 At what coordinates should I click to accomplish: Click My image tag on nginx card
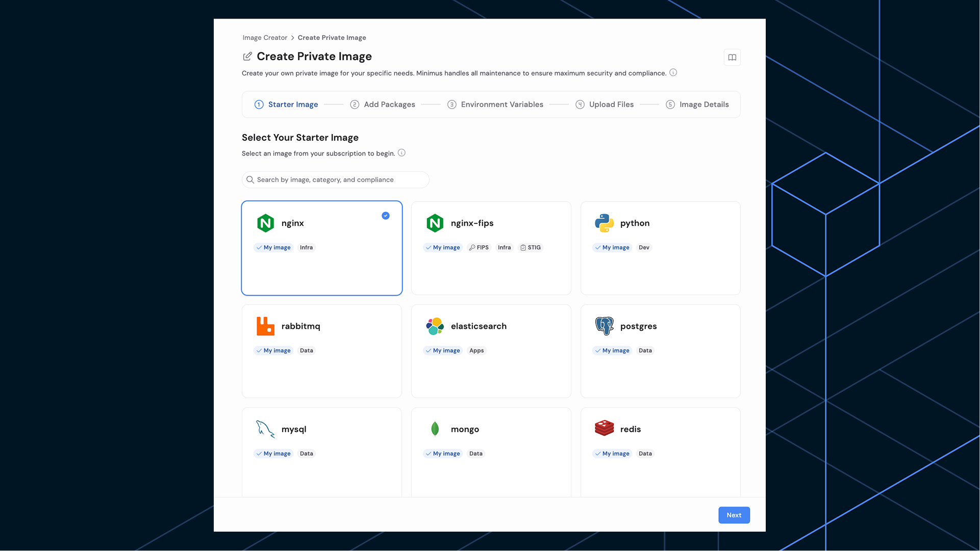(x=273, y=248)
